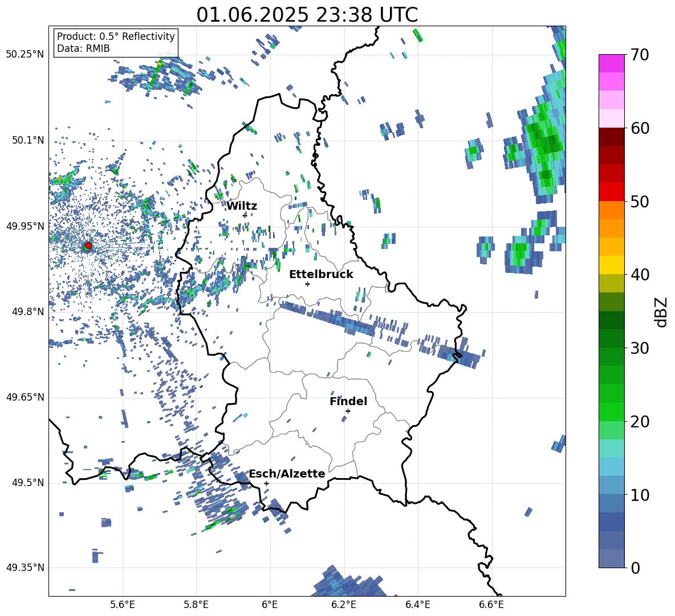The width and height of the screenshot is (675, 616).
Task: Click the 40 tick on colorbar
Action: coord(639,275)
